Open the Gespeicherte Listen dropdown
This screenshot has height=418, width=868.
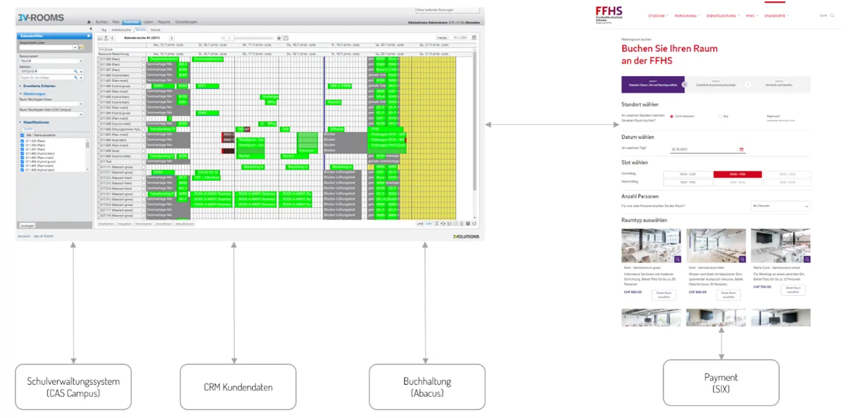tap(76, 47)
